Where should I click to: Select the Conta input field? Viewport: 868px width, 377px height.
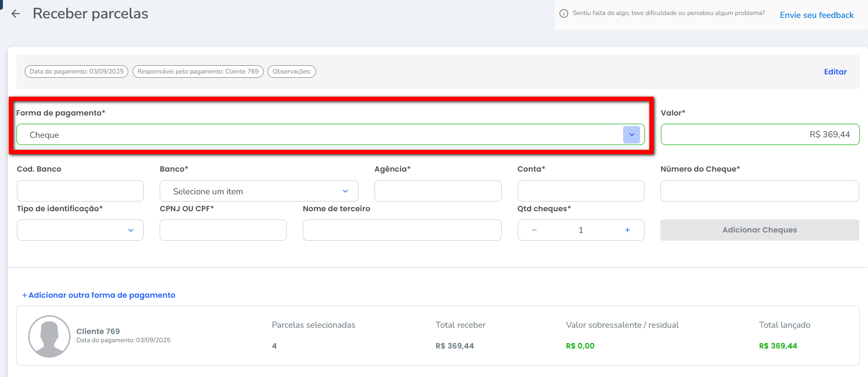click(581, 191)
